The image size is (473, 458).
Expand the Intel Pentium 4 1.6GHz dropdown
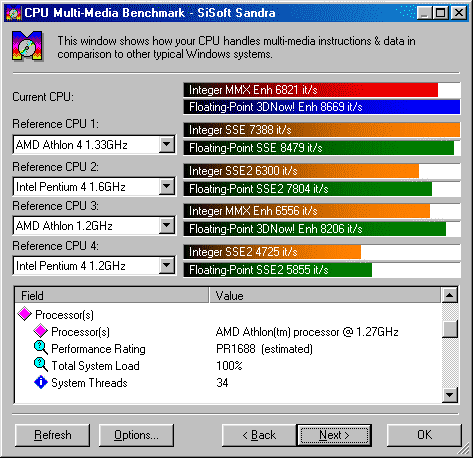click(x=167, y=186)
